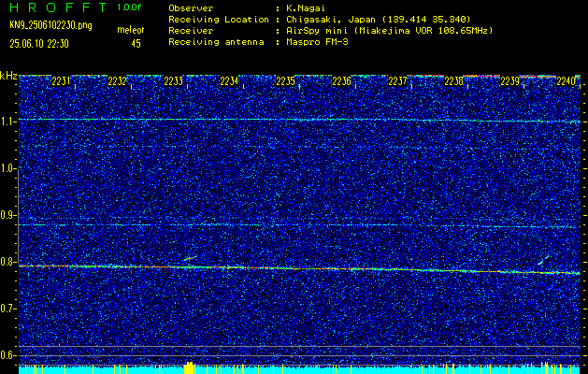
Task: Click the 0.7 kHz axis label
Action: pos(7,309)
